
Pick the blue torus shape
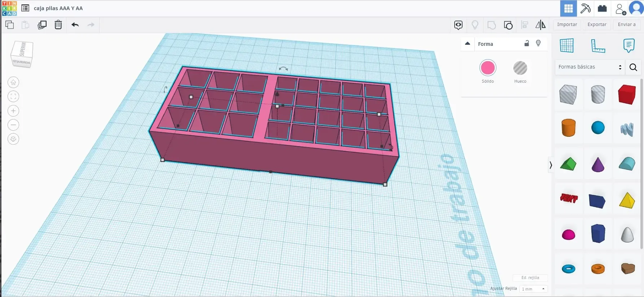(x=569, y=269)
